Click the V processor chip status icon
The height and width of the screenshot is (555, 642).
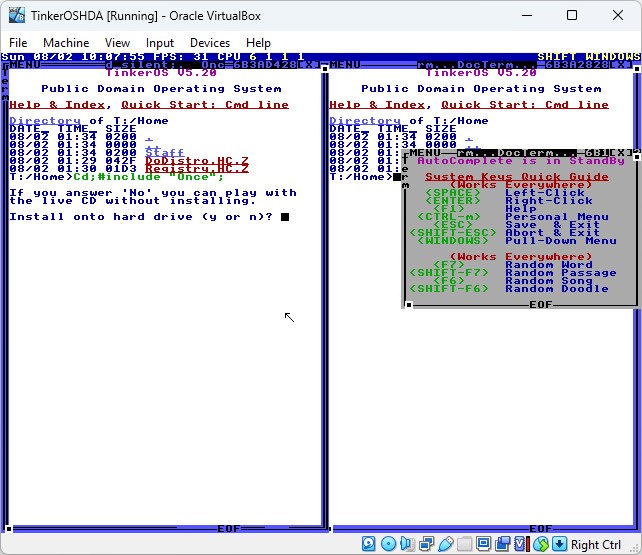coord(521,544)
